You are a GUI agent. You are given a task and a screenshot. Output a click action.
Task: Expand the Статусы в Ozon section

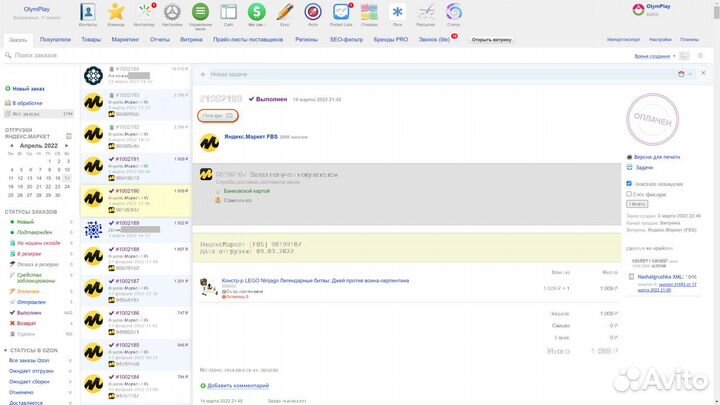[35, 350]
